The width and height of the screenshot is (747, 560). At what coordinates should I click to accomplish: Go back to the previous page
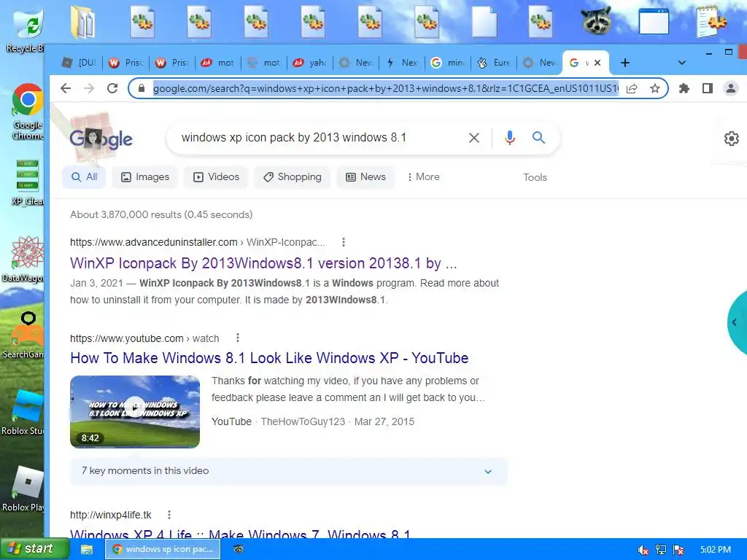click(x=66, y=88)
